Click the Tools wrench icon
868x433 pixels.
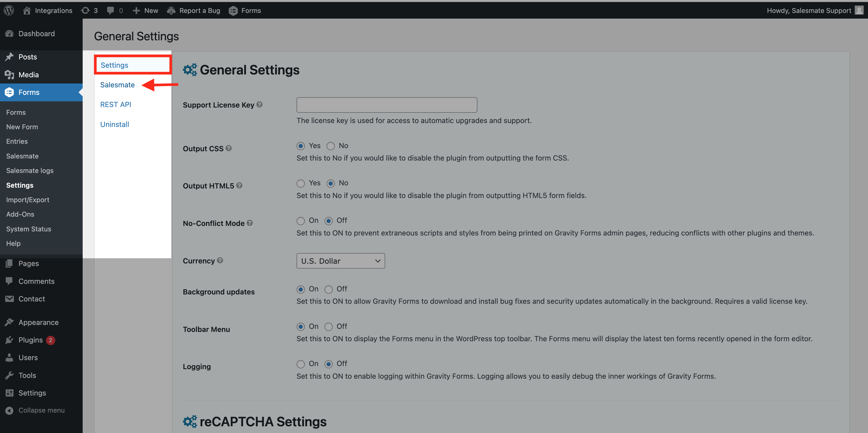[x=10, y=375]
